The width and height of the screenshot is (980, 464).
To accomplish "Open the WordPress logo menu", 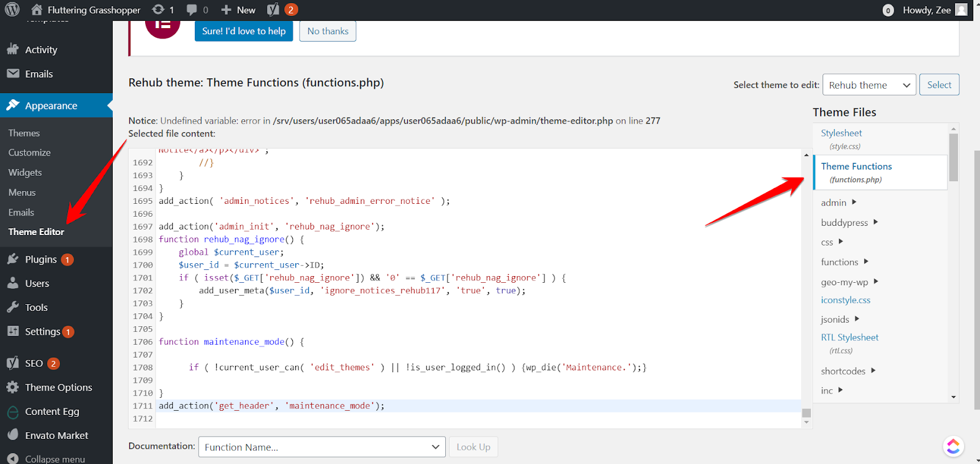I will click(12, 10).
